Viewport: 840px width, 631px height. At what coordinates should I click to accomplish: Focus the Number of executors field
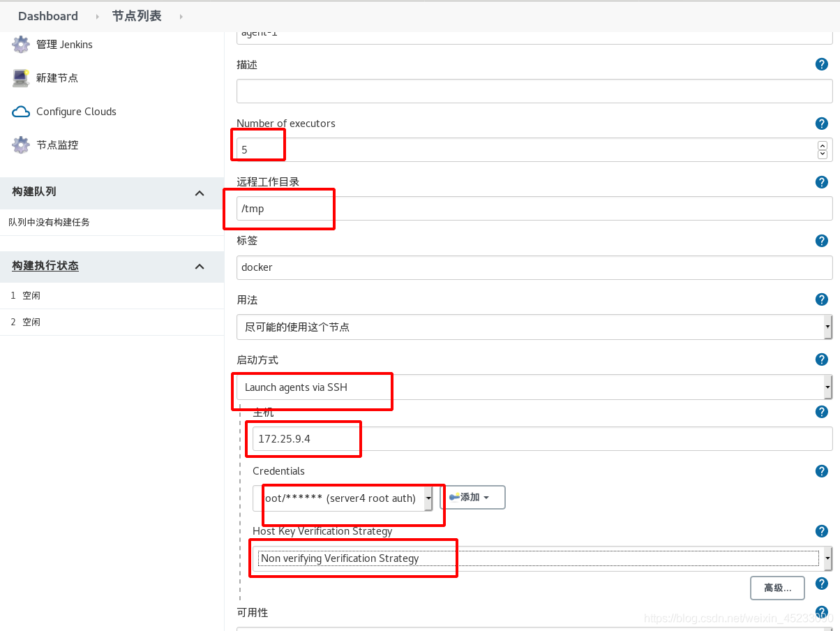[534, 149]
